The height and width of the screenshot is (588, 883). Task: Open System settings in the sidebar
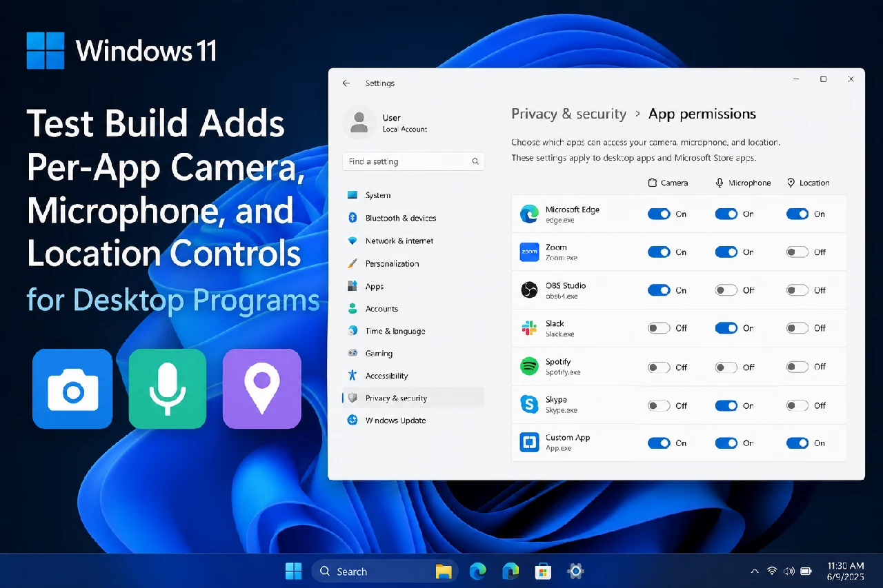click(413, 195)
